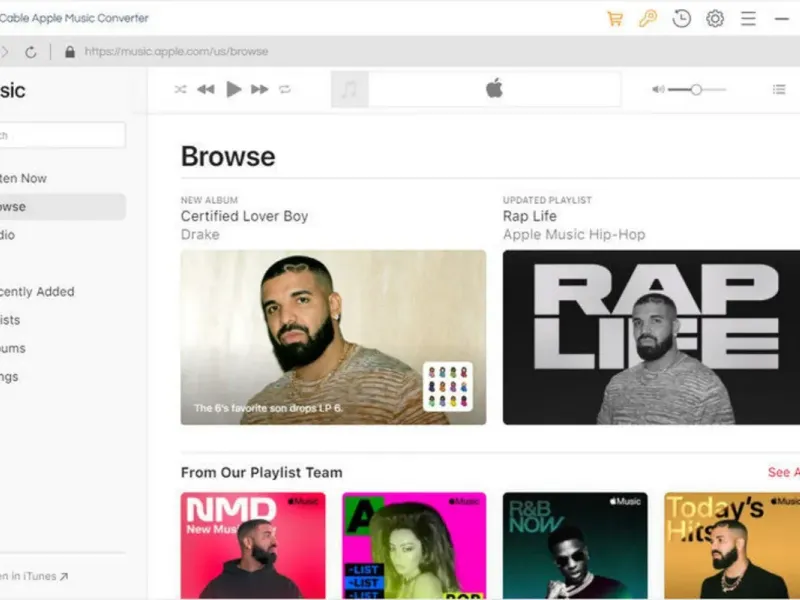Open the Certified Lover Boy album artwork
The width and height of the screenshot is (800, 600).
333,337
